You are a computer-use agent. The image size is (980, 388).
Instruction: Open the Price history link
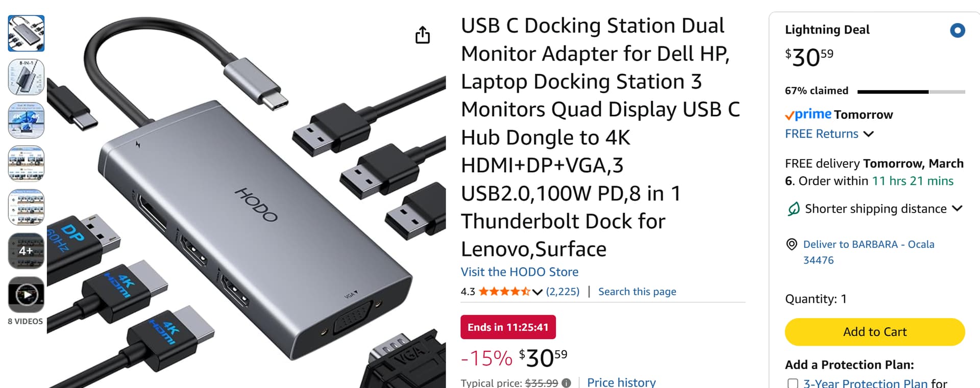(621, 382)
